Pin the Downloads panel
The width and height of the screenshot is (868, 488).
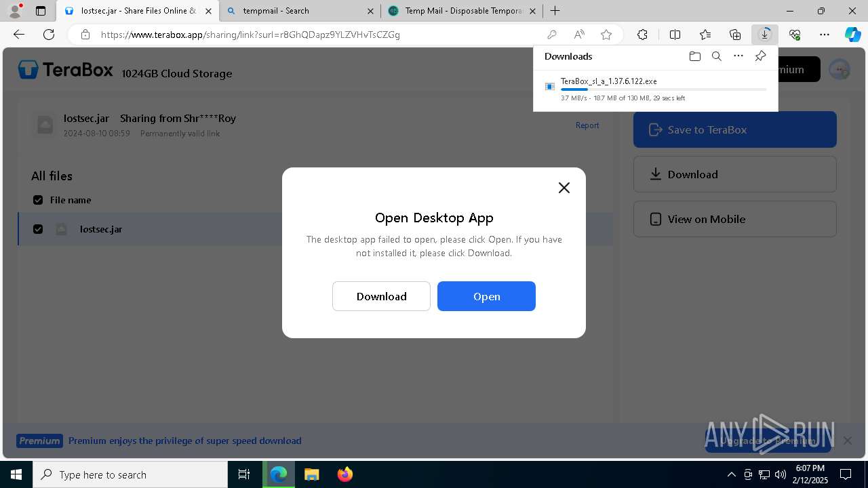coord(760,56)
